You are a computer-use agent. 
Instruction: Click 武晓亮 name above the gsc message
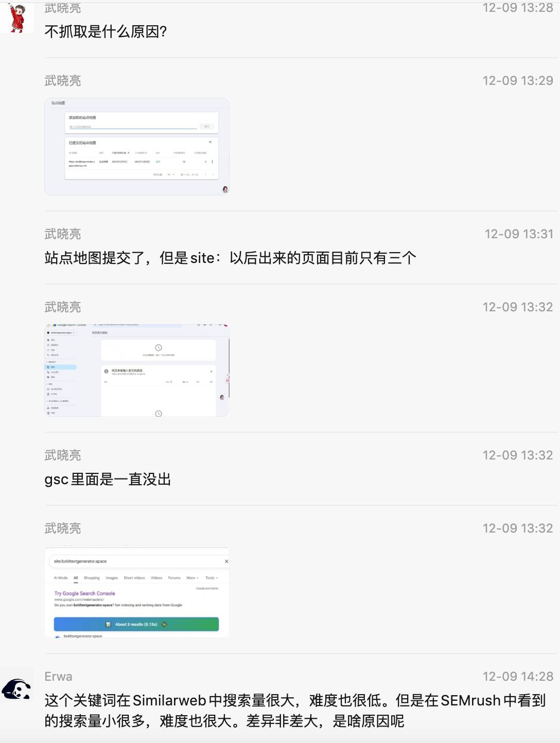point(63,455)
